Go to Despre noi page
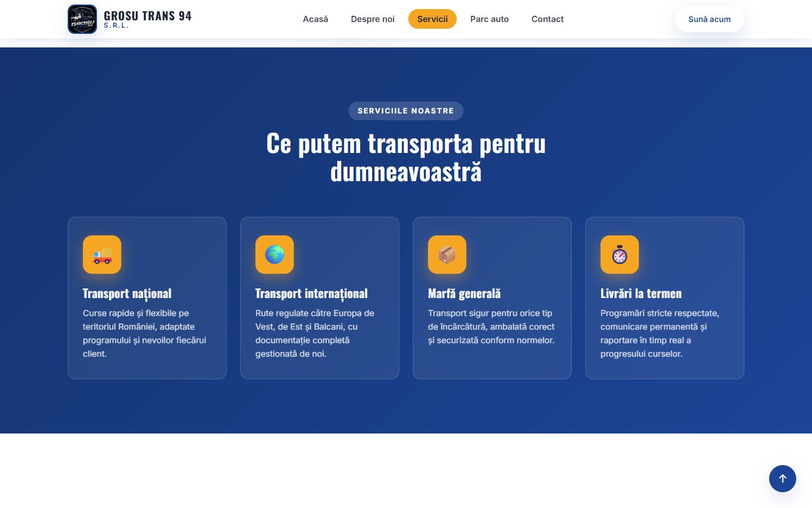Screen dimensions: 812x508 point(373,19)
